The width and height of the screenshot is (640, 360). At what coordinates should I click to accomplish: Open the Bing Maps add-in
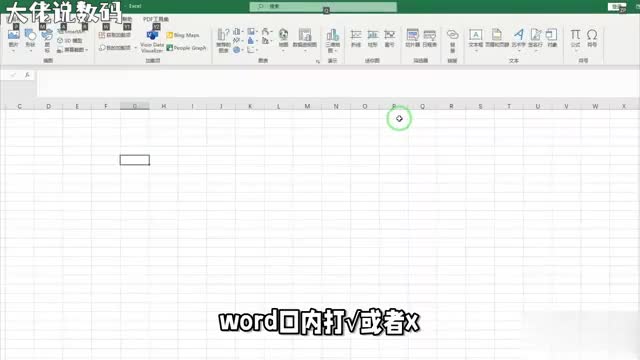tap(183, 35)
